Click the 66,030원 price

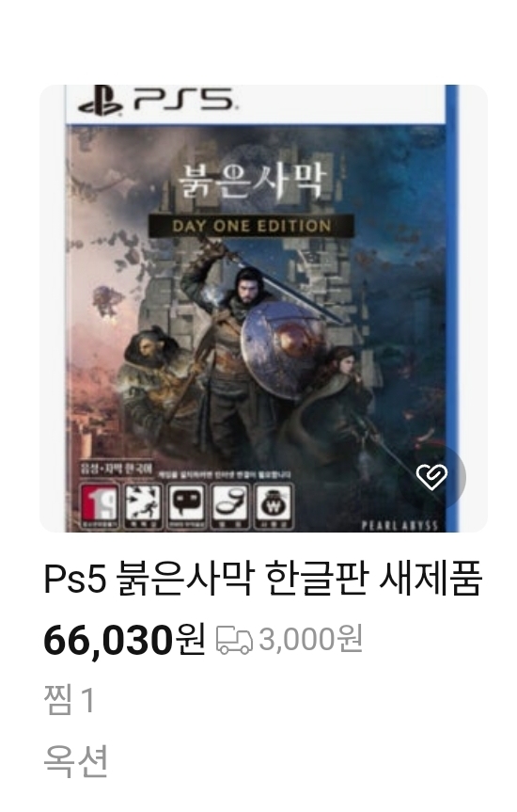coord(124,641)
